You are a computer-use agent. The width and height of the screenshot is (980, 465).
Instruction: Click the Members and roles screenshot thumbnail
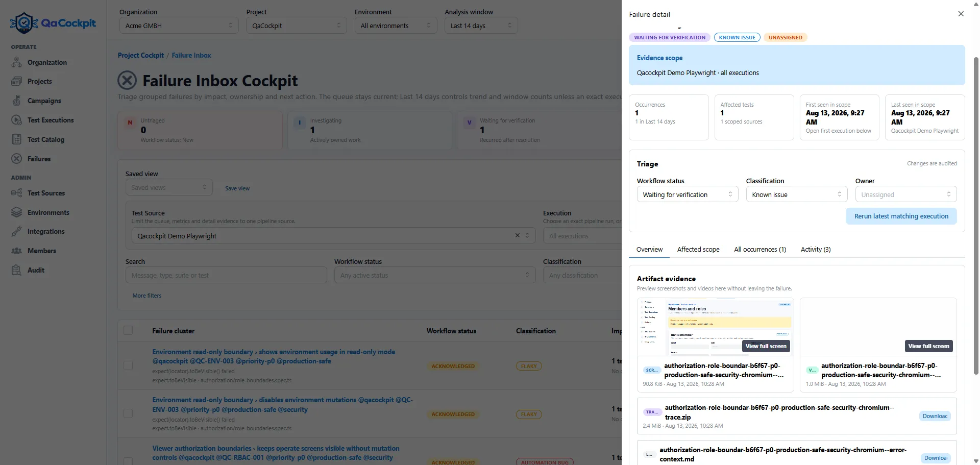click(715, 327)
